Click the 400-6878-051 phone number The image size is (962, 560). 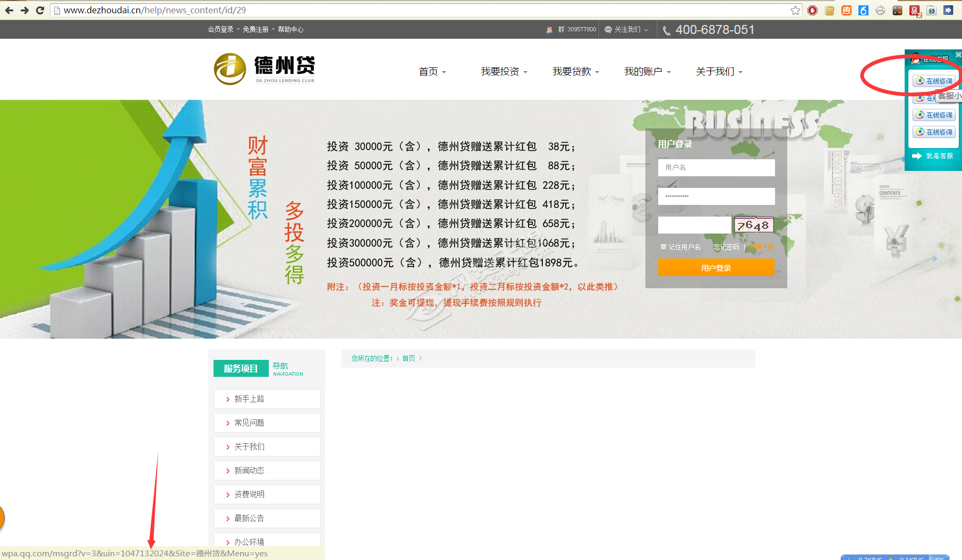pos(715,30)
